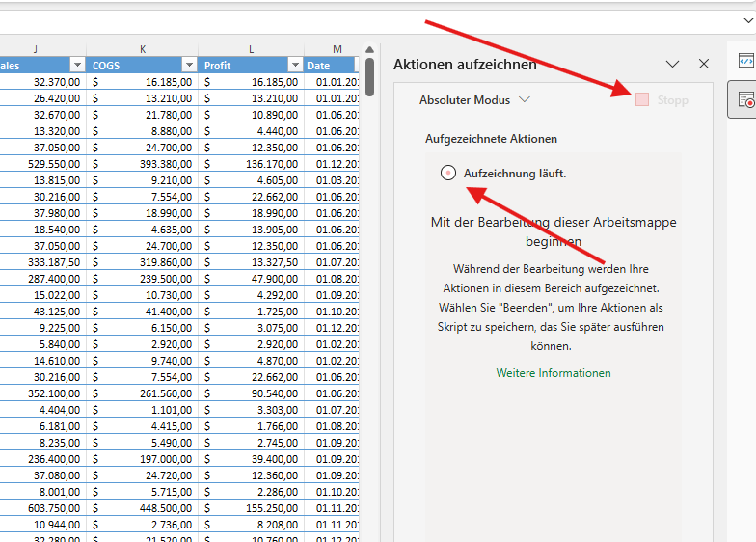This screenshot has height=542, width=756.
Task: Open the Sales column filter dropdown
Action: coord(77,66)
